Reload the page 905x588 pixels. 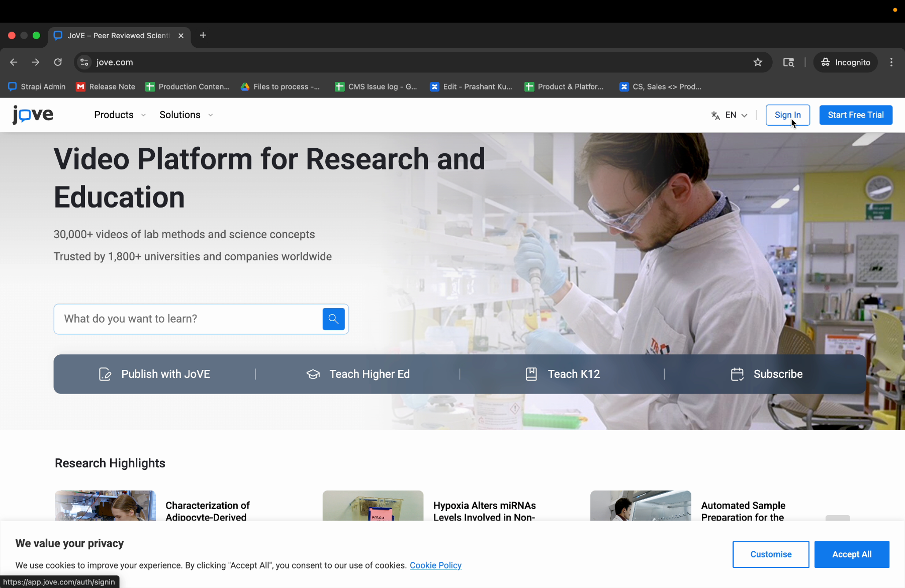click(x=58, y=62)
